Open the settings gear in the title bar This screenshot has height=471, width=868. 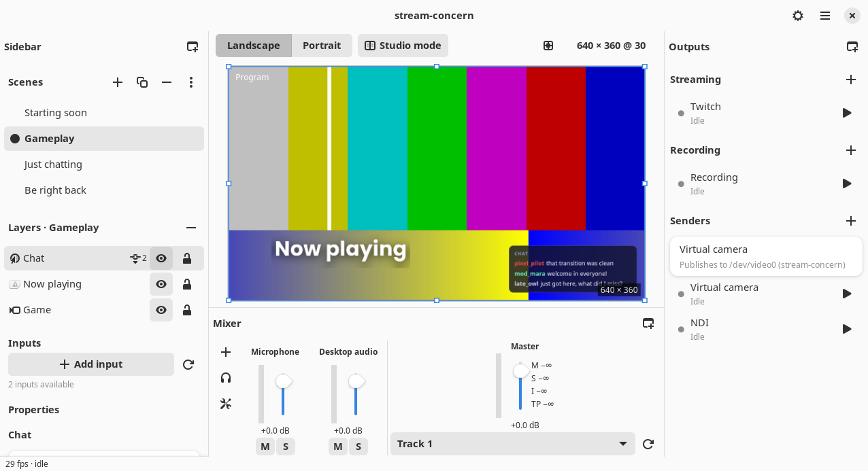[x=798, y=16]
